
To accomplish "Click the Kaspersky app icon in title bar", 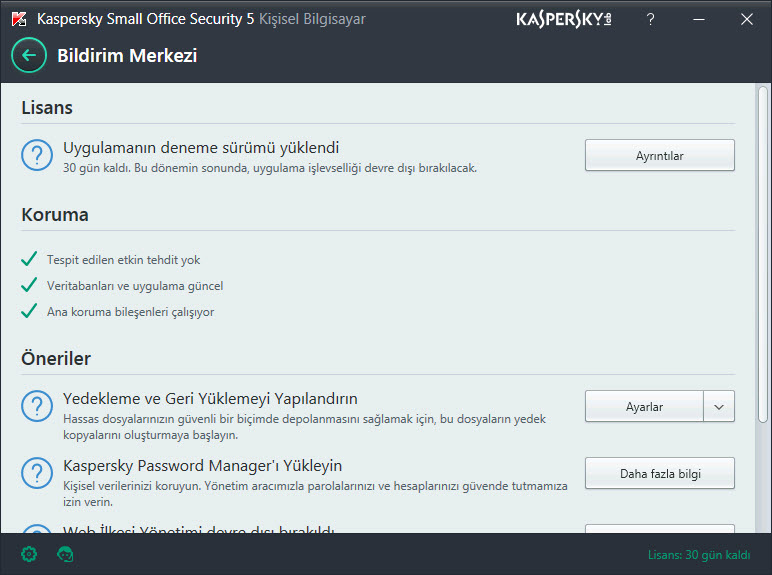I will 18,19.
